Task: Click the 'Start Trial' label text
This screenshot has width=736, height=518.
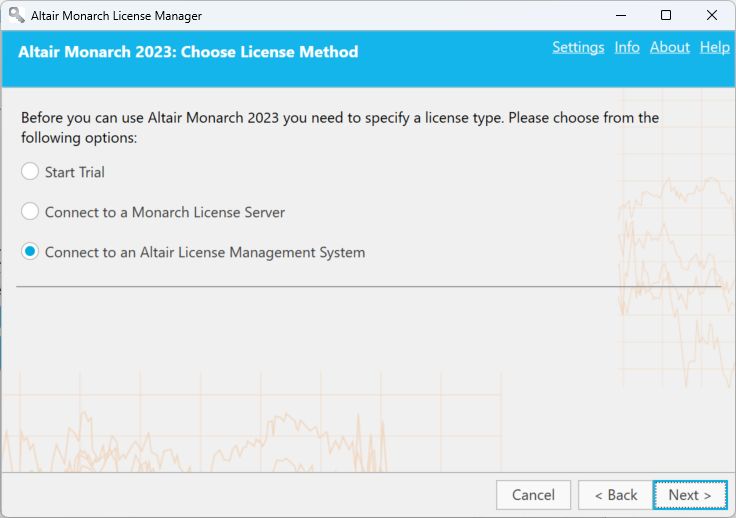Action: click(x=75, y=172)
